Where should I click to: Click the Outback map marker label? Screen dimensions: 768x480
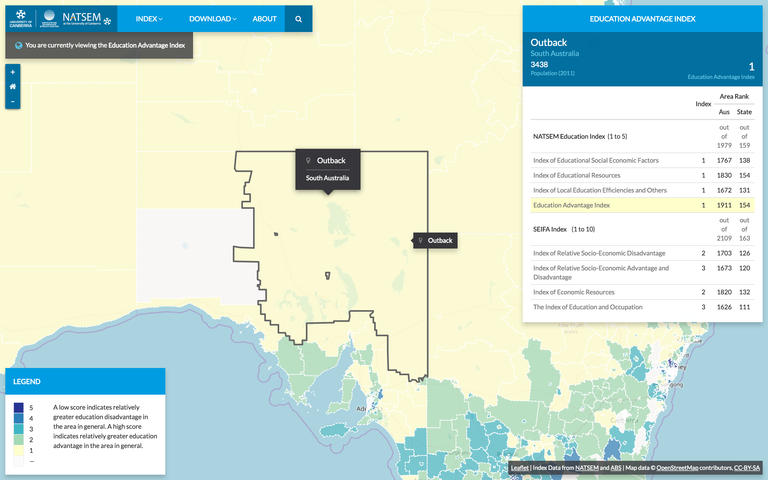point(435,241)
